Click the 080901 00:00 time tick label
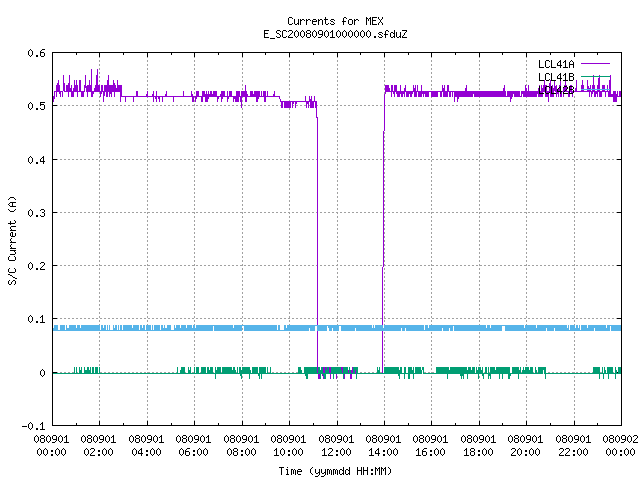 [51, 446]
